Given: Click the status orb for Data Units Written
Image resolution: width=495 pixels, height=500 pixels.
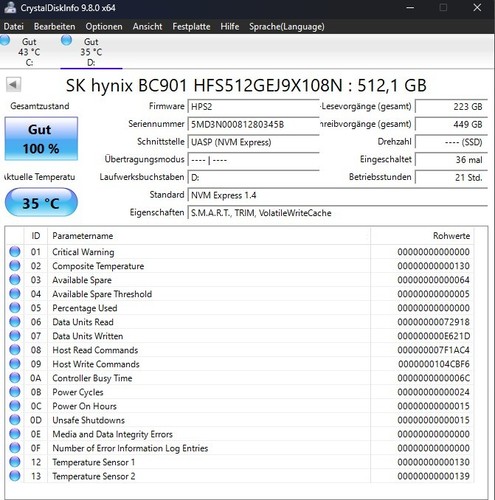Looking at the screenshot, I should (x=15, y=336).
